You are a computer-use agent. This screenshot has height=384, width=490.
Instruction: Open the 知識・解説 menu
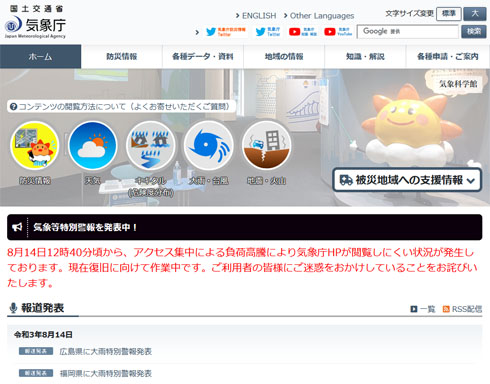pos(365,56)
